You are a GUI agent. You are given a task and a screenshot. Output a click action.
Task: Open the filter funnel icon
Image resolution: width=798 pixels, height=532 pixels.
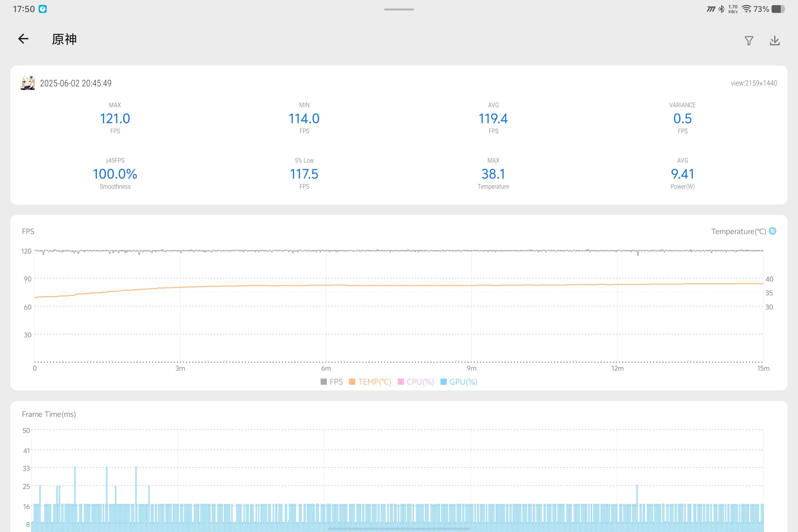coord(749,41)
